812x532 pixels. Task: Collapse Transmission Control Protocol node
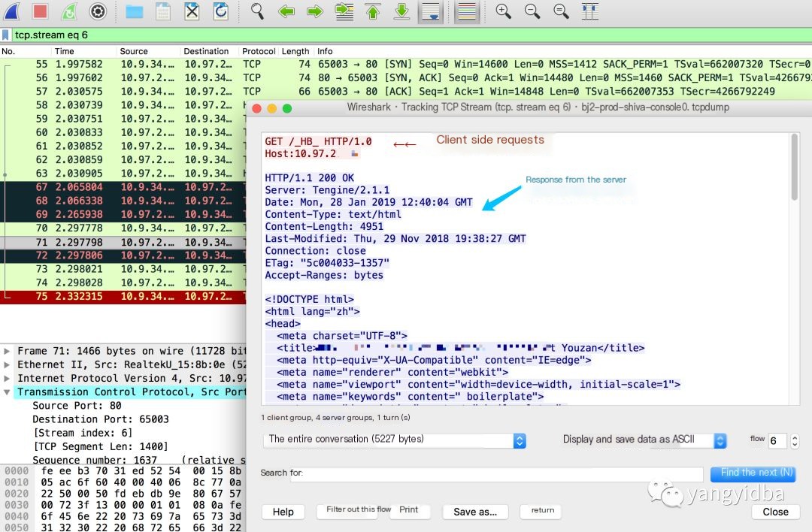[7, 392]
